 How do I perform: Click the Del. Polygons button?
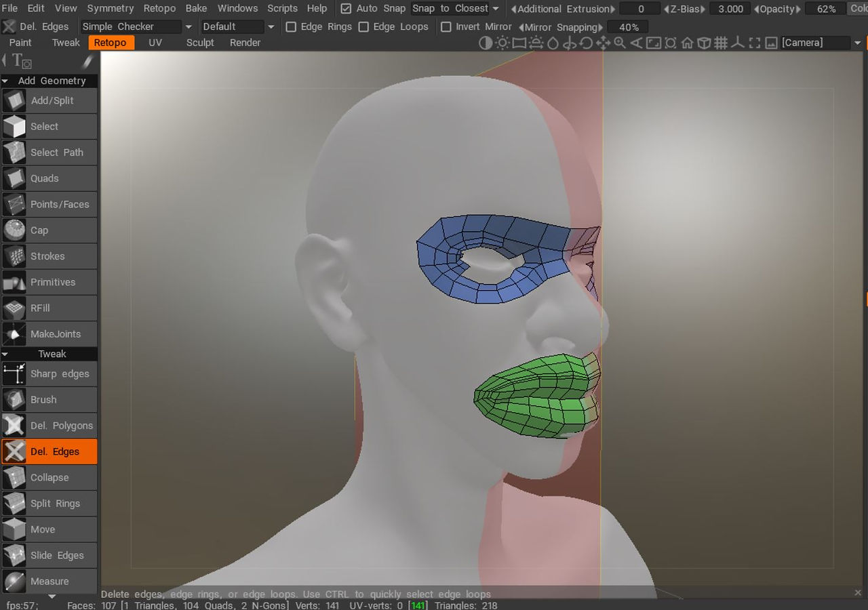[x=50, y=426]
